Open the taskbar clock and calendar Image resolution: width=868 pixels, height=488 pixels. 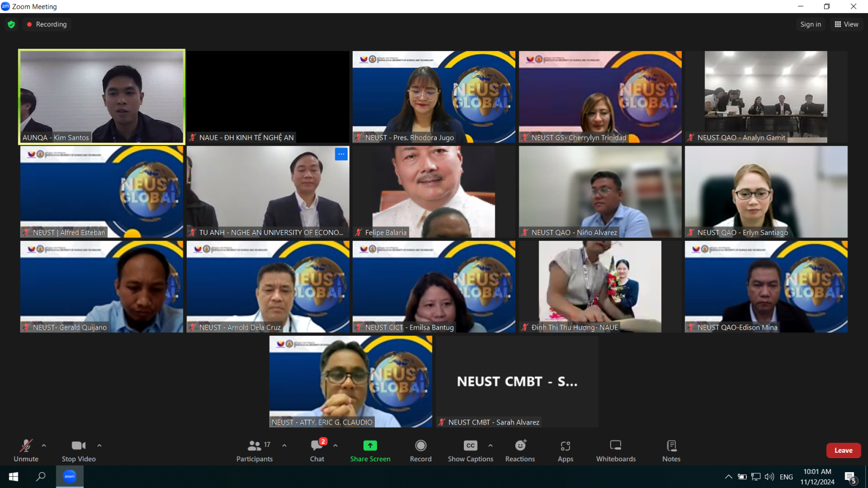coord(818,477)
